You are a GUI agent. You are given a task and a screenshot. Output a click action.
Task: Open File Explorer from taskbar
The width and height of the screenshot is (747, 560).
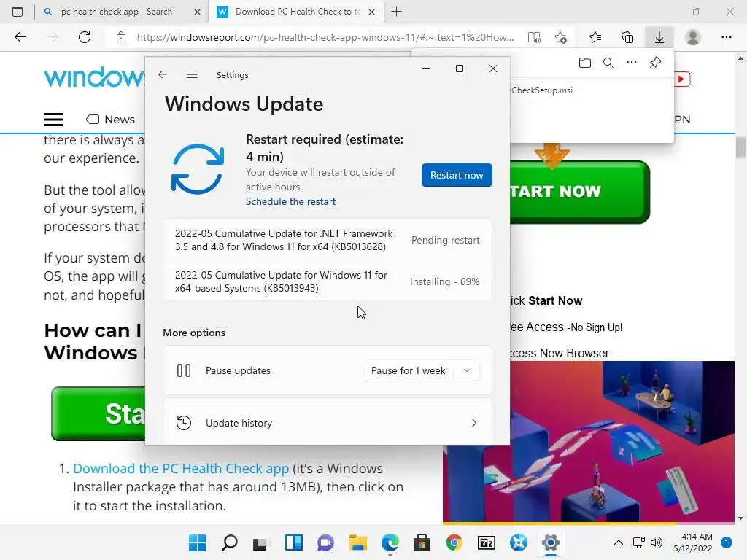[357, 542]
